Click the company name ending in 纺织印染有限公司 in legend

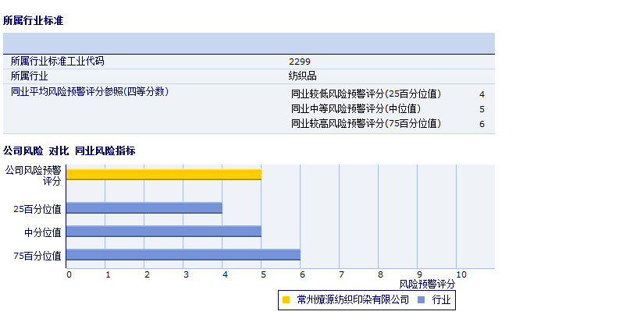point(353,299)
